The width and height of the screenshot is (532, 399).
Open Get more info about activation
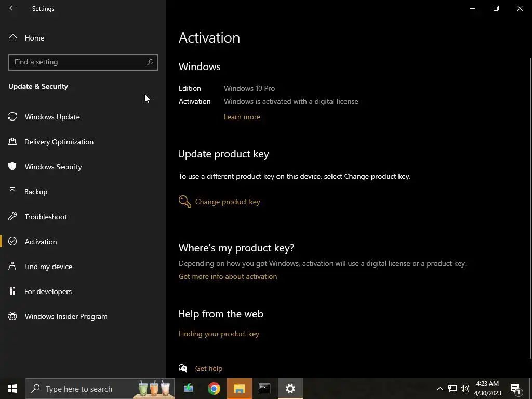point(228,276)
